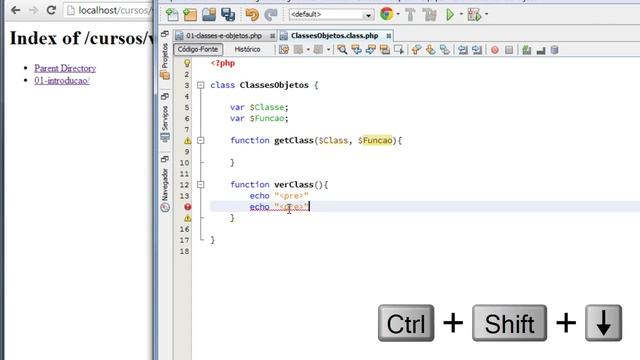
Task: Click the Debug Project icon
Action: point(474,15)
